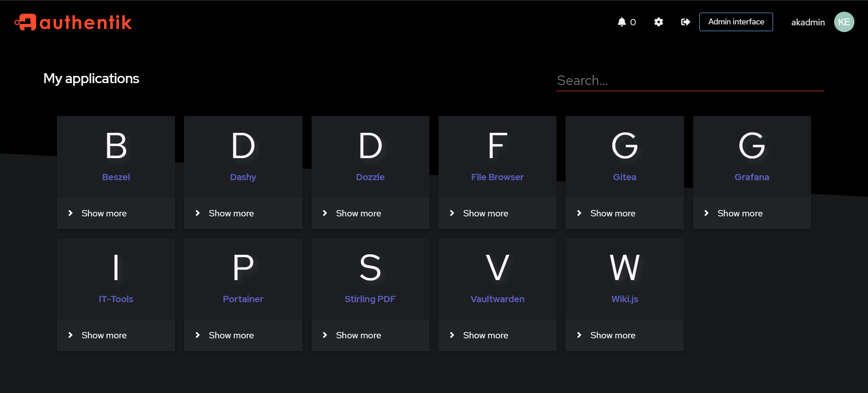Click the Wiki.js letter W icon
The width and height of the screenshot is (868, 393).
pyautogui.click(x=625, y=267)
